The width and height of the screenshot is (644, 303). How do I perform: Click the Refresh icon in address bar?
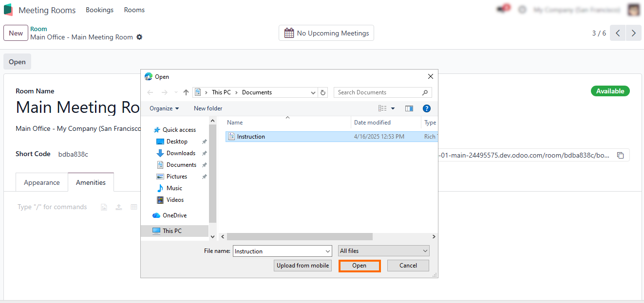[323, 92]
